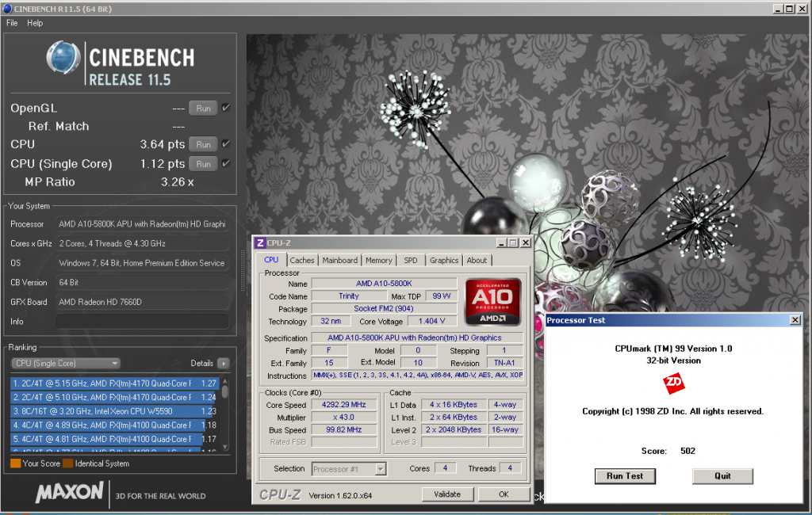Click Quit in Processor Test
The image size is (812, 515).
[722, 476]
